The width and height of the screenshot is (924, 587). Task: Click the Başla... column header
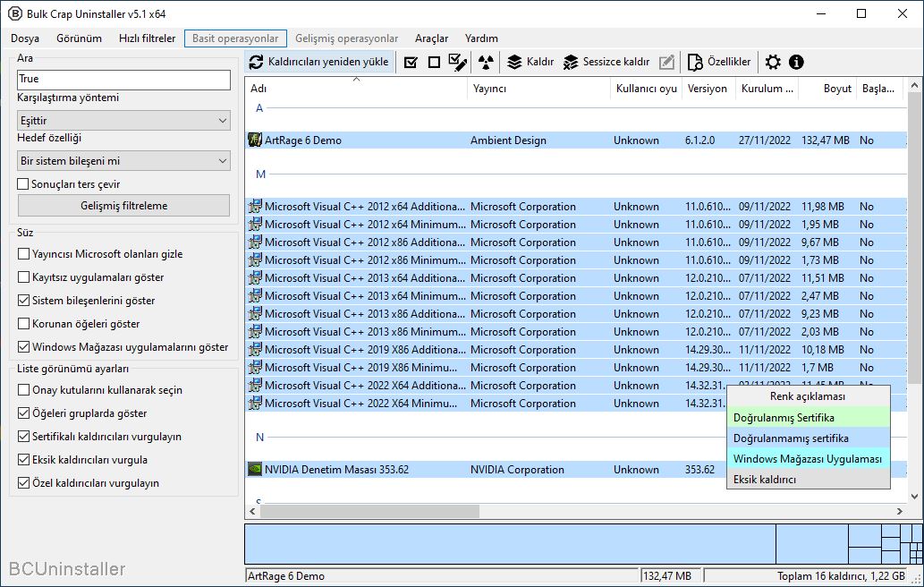(879, 89)
